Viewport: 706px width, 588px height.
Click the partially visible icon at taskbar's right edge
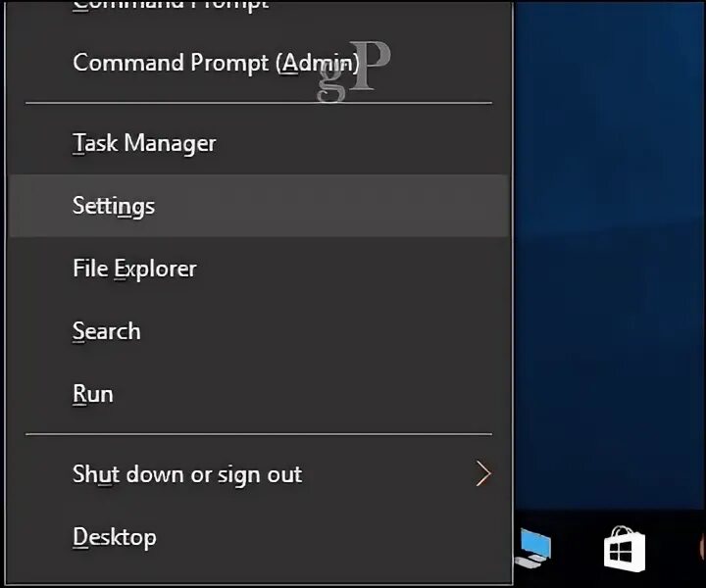click(x=700, y=549)
